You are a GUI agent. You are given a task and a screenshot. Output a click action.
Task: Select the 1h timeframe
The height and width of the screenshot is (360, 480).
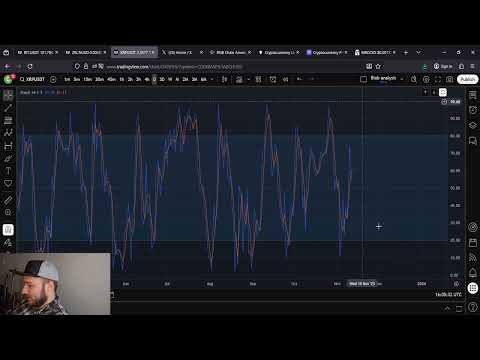pos(122,79)
